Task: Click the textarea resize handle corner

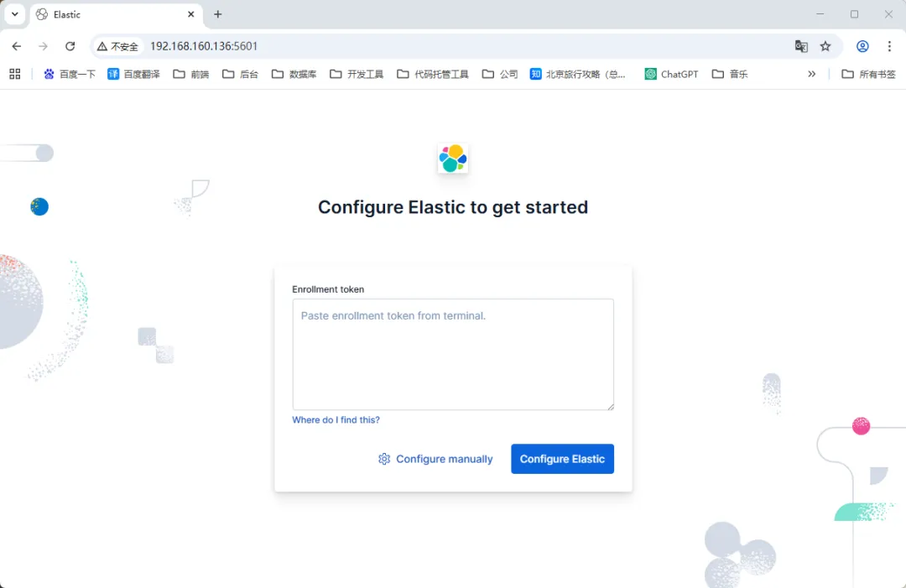Action: point(610,406)
